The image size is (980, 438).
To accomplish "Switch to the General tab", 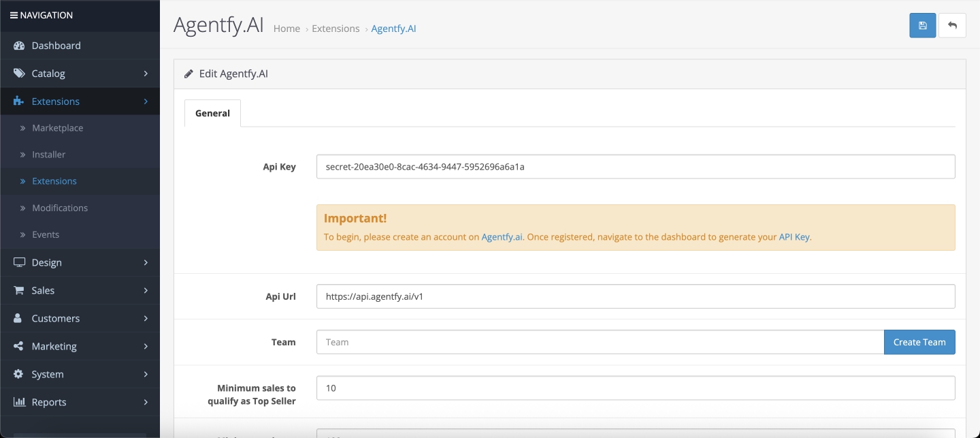I will pos(212,113).
